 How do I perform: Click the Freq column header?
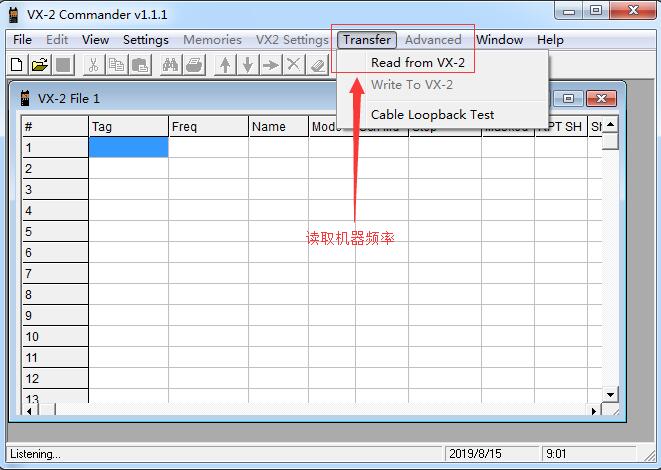pyautogui.click(x=207, y=127)
